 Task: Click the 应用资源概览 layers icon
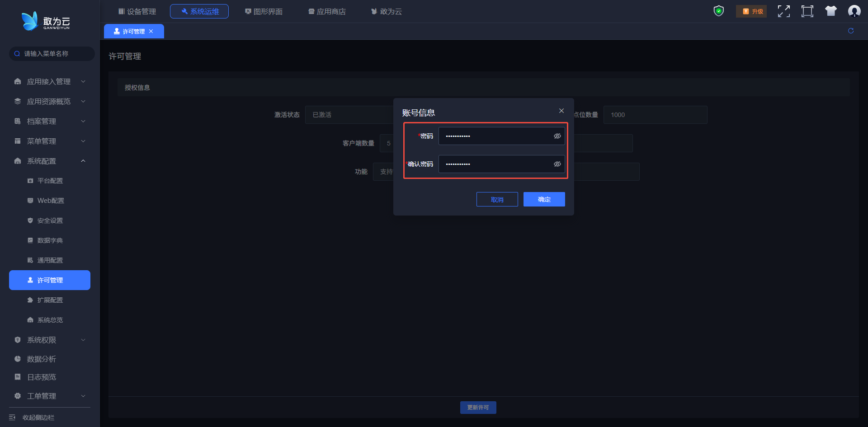pyautogui.click(x=18, y=102)
